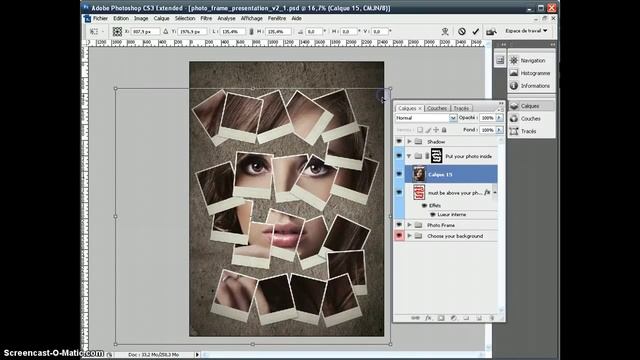Open the Filtre menu
640x360 pixels.
[206, 18]
